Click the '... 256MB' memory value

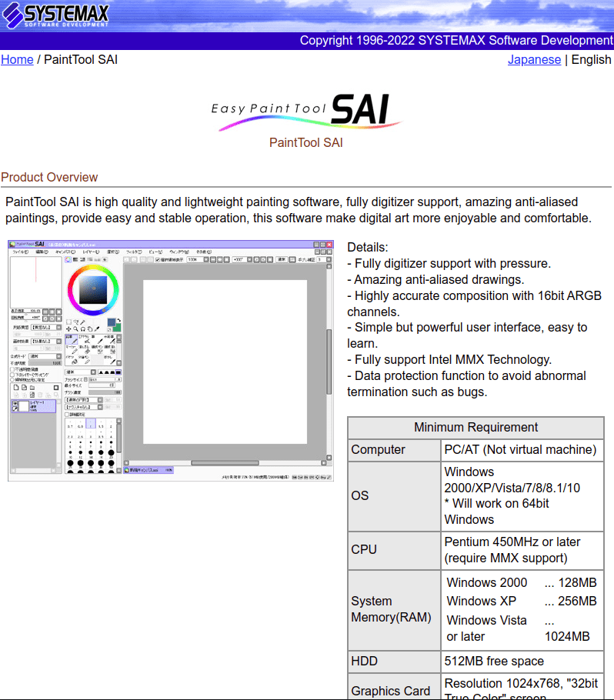tap(571, 601)
